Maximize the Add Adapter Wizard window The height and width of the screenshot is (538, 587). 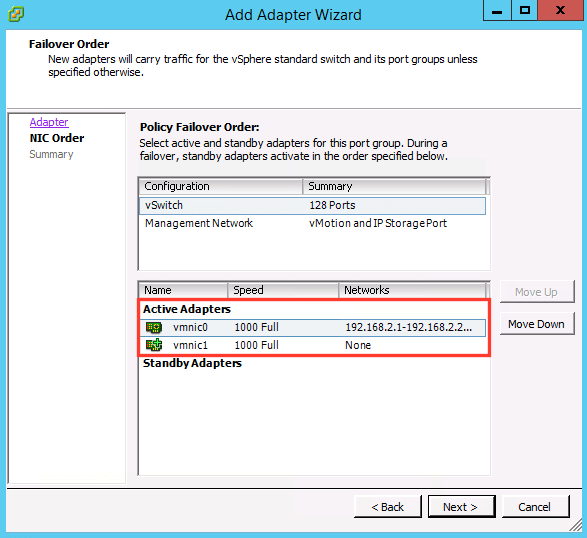pos(524,10)
